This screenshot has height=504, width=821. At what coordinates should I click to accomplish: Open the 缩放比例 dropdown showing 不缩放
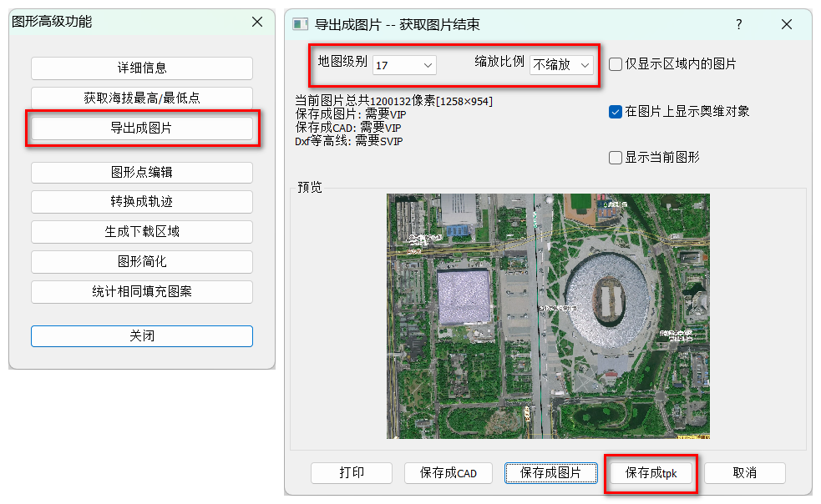pos(561,65)
